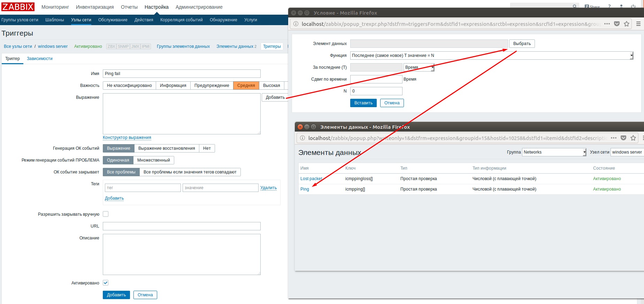Open page actions dots in Элементы данных window
The width and height of the screenshot is (644, 304).
click(614, 138)
